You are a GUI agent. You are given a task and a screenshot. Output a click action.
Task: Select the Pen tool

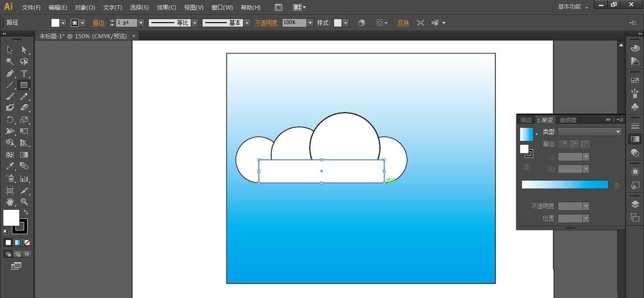[x=10, y=73]
